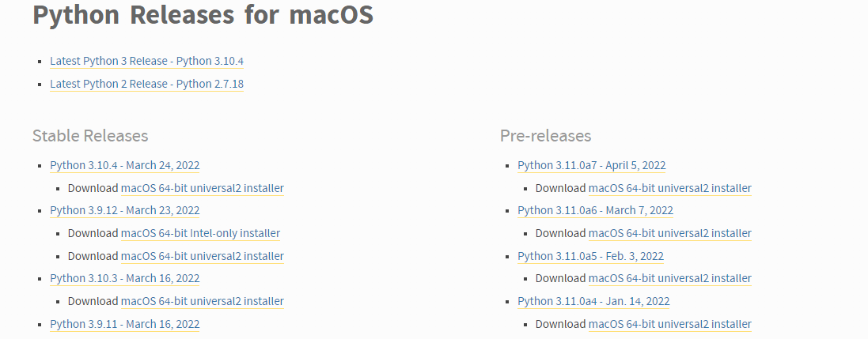Open Latest Python 3 Release - Python 3.10.4 link
The image size is (868, 339).
point(146,61)
